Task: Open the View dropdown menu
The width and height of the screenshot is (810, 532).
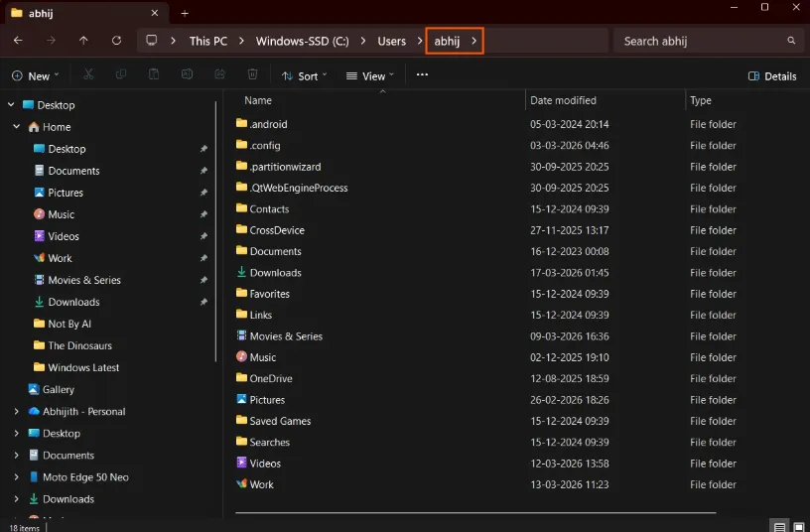Action: [x=370, y=75]
